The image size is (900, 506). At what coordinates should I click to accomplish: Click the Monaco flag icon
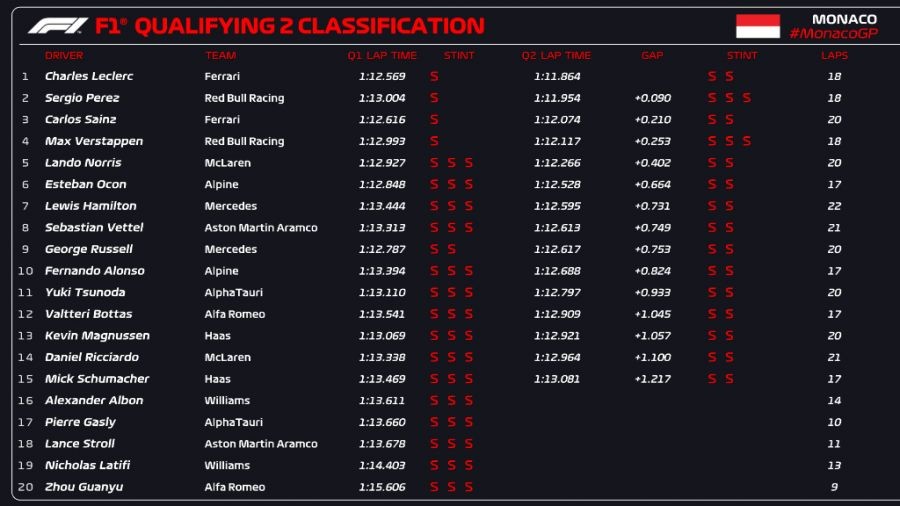(x=758, y=26)
